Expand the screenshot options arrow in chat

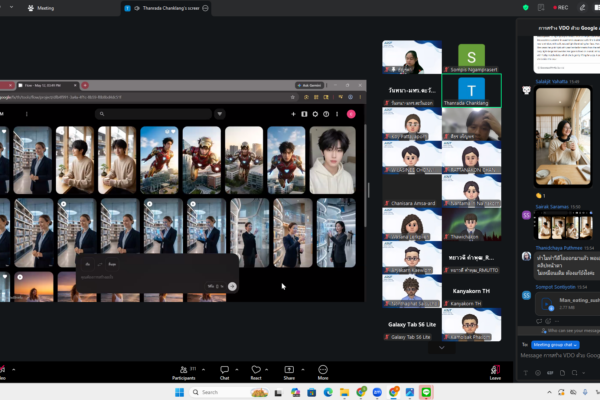point(584,373)
